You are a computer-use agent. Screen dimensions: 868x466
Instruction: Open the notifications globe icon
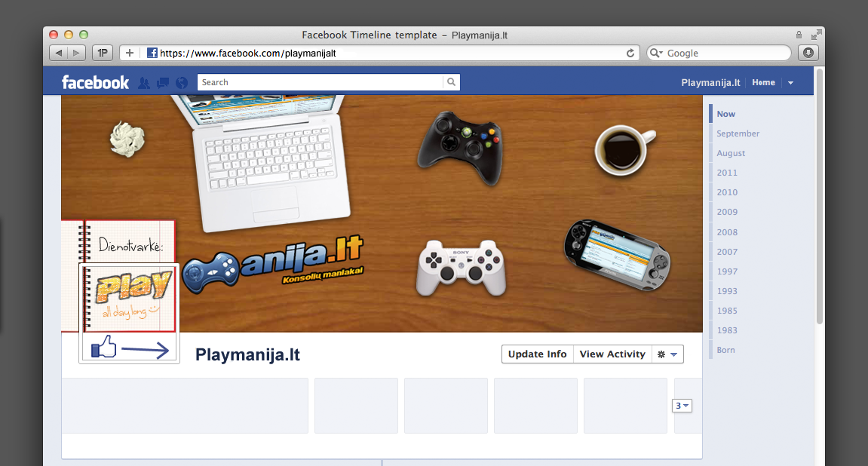coord(182,83)
